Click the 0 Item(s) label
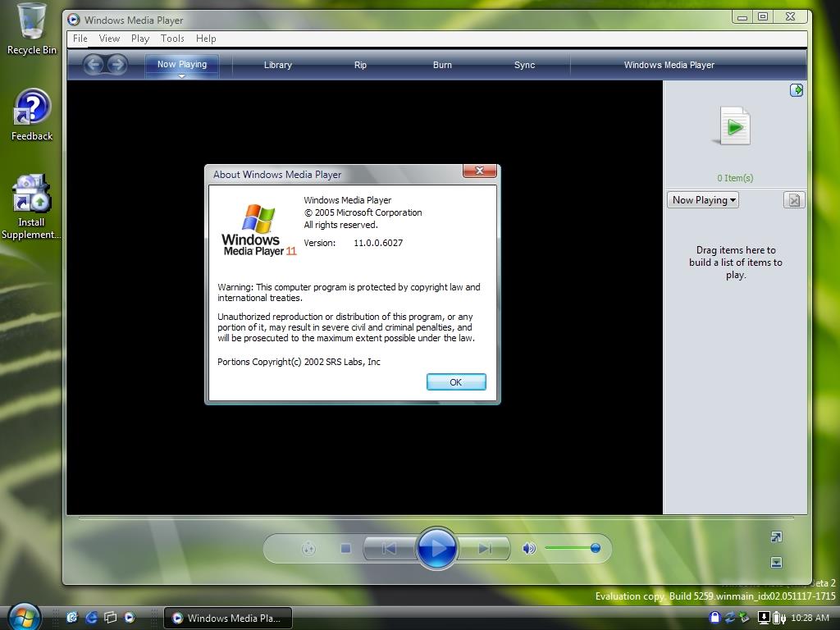The height and width of the screenshot is (630, 840). click(735, 178)
